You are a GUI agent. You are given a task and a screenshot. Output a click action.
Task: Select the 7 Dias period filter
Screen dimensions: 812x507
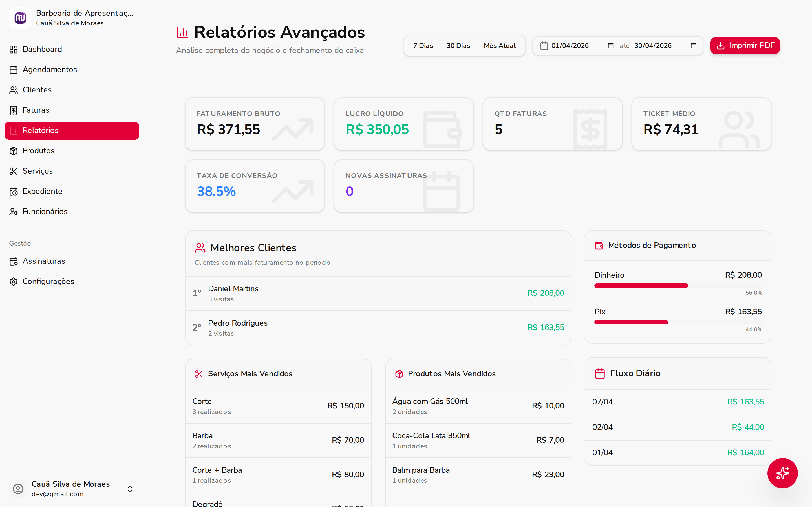pyautogui.click(x=423, y=46)
